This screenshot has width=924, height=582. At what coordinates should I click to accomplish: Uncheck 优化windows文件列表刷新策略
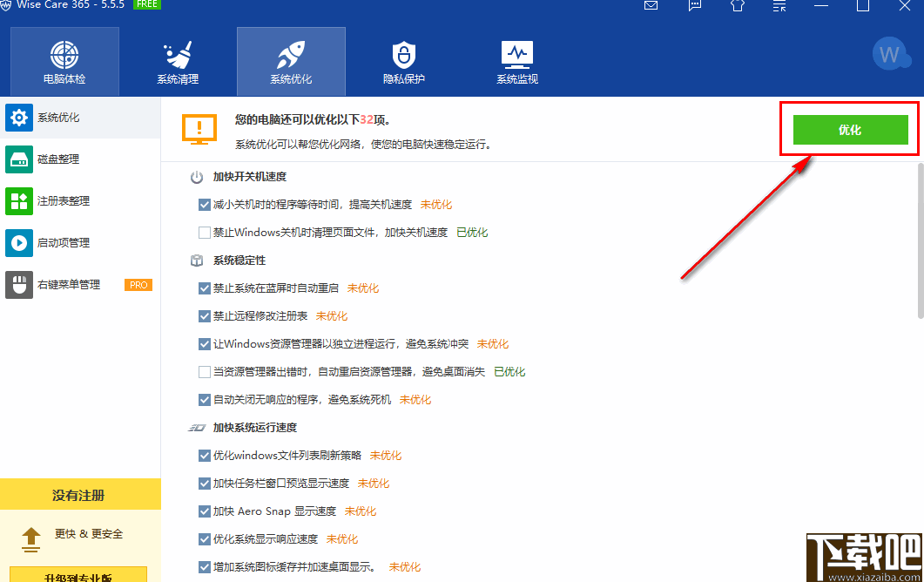click(x=205, y=455)
